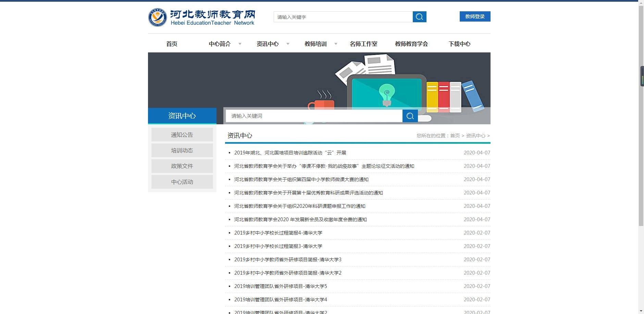This screenshot has width=644, height=314.
Task: Click the banner search magnifier icon
Action: point(410,116)
